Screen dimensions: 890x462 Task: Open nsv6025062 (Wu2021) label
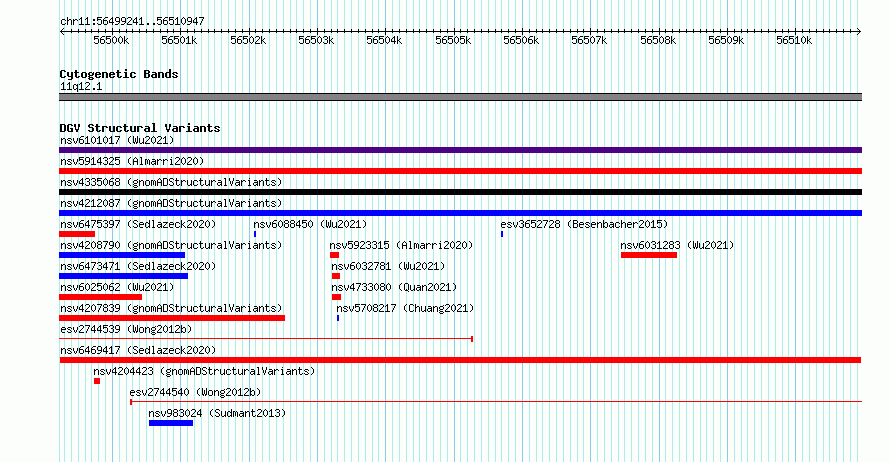coord(117,287)
